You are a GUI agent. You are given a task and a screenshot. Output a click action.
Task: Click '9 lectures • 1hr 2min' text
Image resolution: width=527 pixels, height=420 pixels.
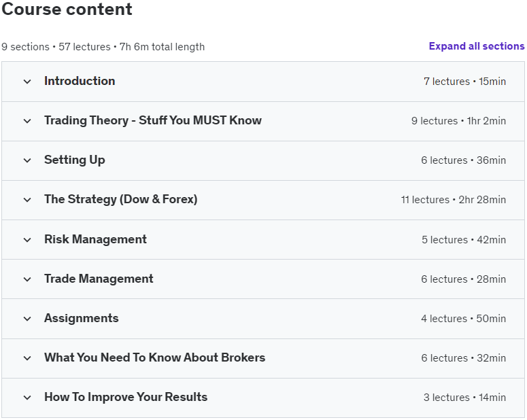point(458,120)
